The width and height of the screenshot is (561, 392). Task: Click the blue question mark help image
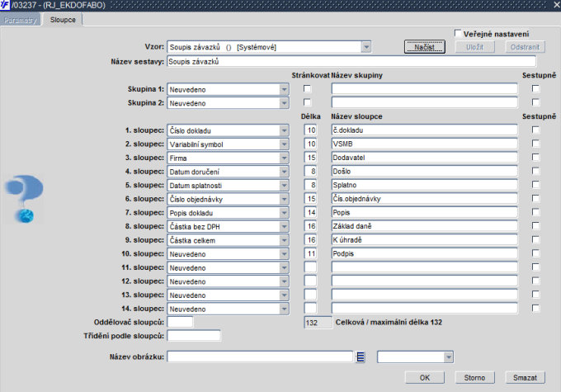pyautogui.click(x=24, y=199)
